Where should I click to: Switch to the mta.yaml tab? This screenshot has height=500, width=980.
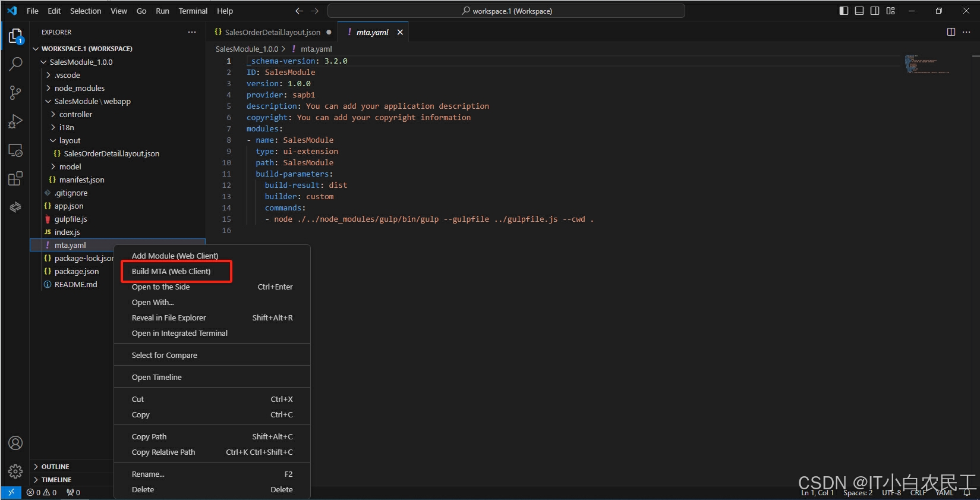point(372,32)
